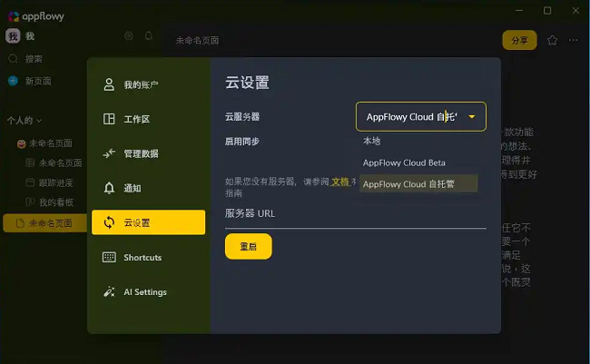Choose AppFlowy Cloud 自托管 option

coord(418,183)
